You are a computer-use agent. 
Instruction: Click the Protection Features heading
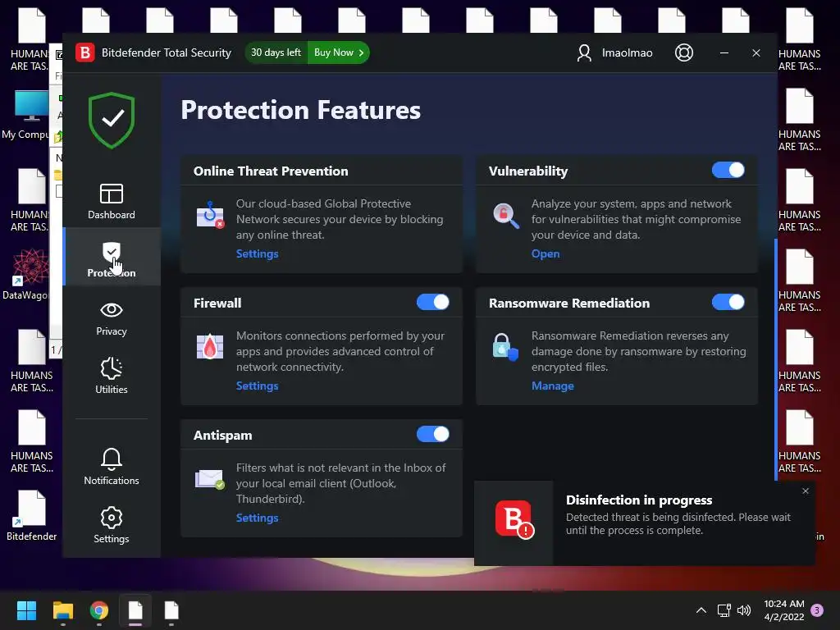pos(300,110)
